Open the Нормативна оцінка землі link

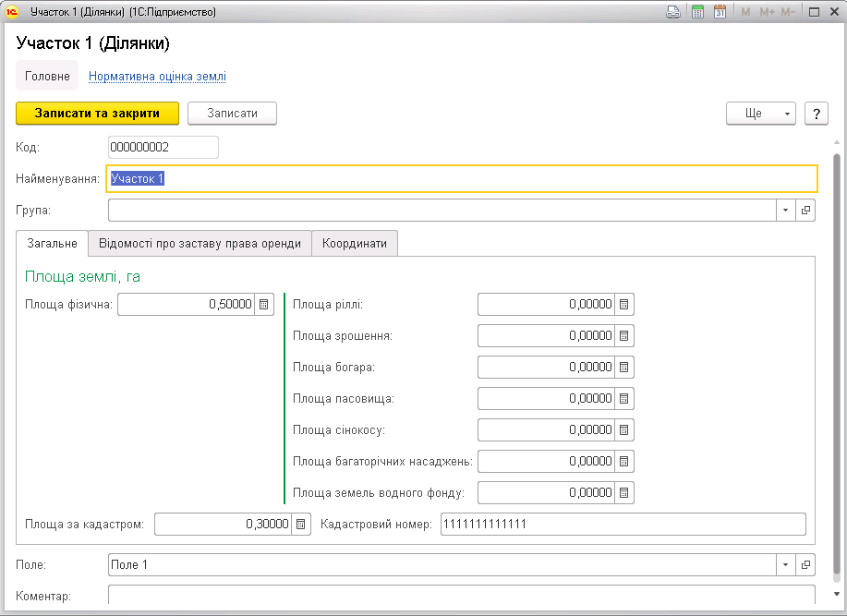[157, 77]
